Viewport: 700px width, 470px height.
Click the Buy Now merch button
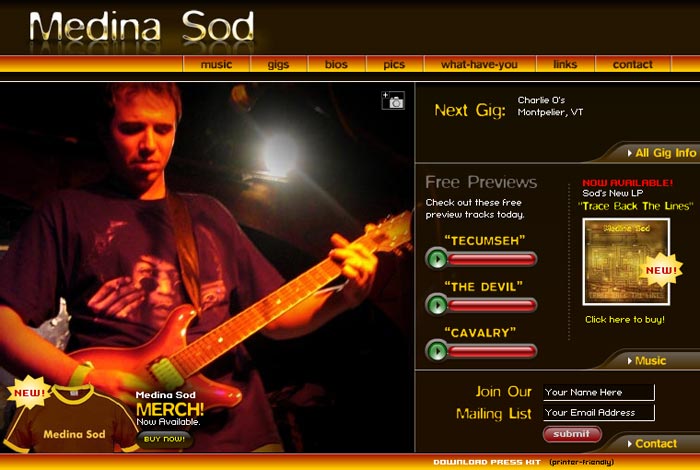click(x=164, y=439)
